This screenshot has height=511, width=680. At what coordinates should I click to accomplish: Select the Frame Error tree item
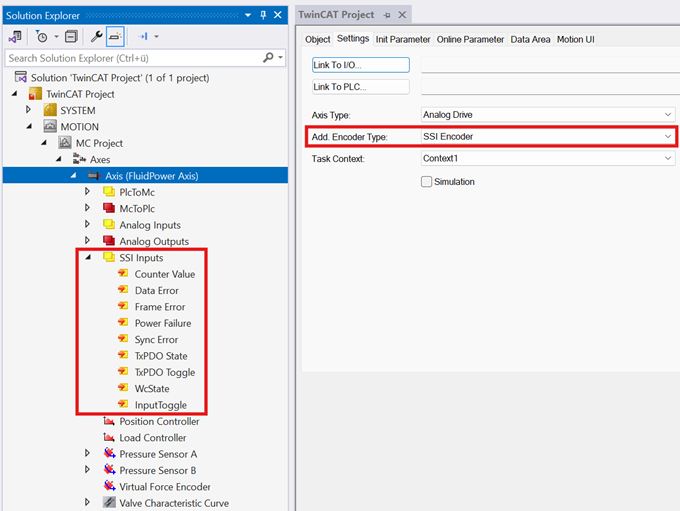click(160, 307)
